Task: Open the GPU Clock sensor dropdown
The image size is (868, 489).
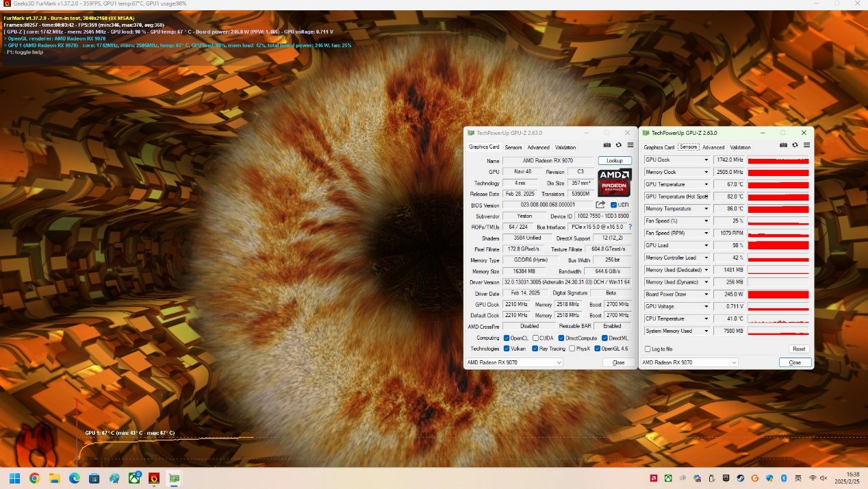Action: click(706, 160)
